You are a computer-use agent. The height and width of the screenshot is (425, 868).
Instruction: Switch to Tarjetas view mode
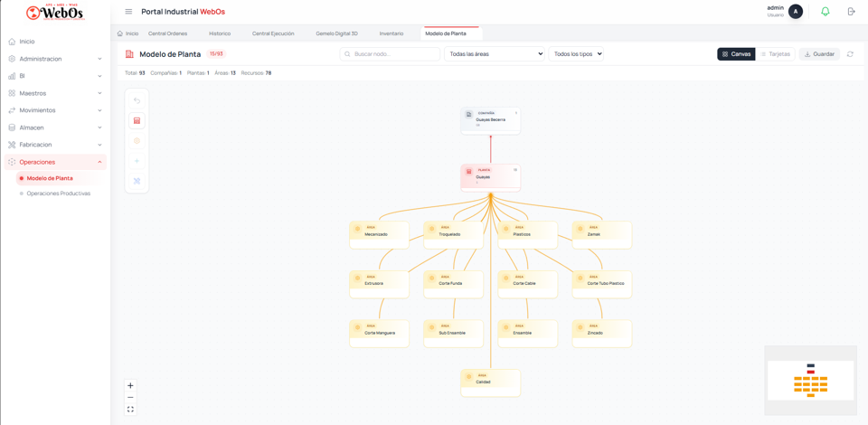tap(775, 54)
